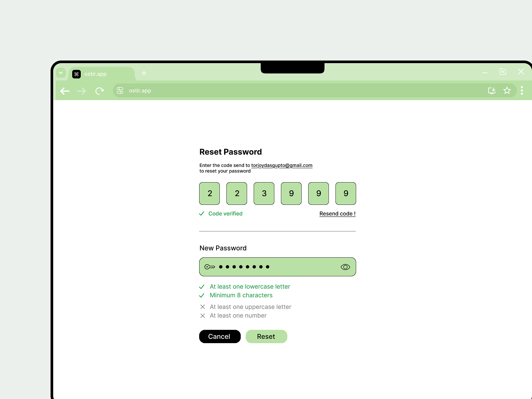The width and height of the screenshot is (532, 399).
Task: Click the key icon in password field
Action: (210, 267)
